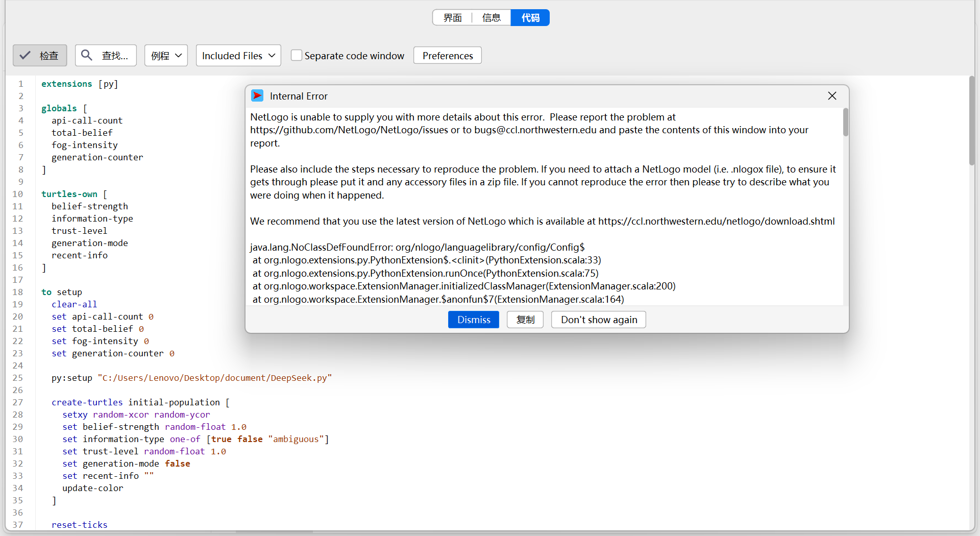Screen dimensions: 980x536
Task: Click line number 25 in the gutter
Action: pos(18,378)
